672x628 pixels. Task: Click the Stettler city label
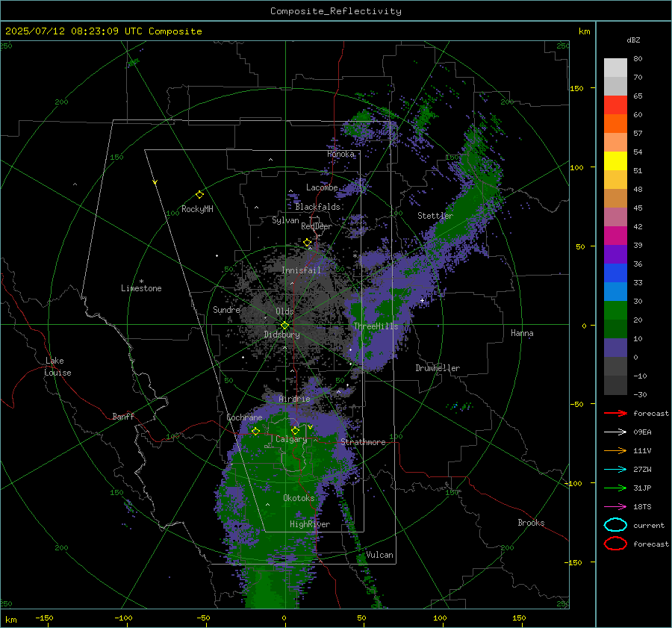pyautogui.click(x=435, y=216)
